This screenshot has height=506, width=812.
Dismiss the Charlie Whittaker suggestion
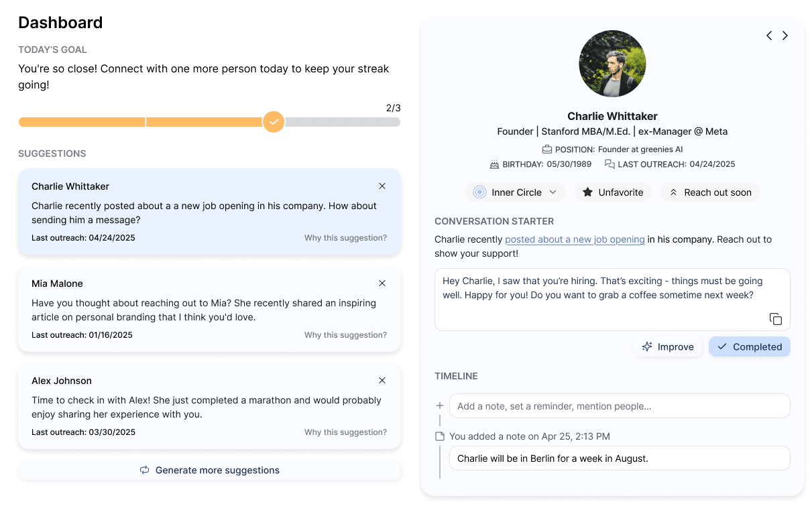(x=382, y=186)
